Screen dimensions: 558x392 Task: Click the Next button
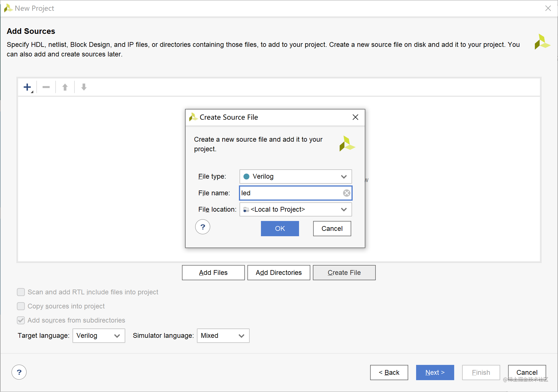(435, 373)
